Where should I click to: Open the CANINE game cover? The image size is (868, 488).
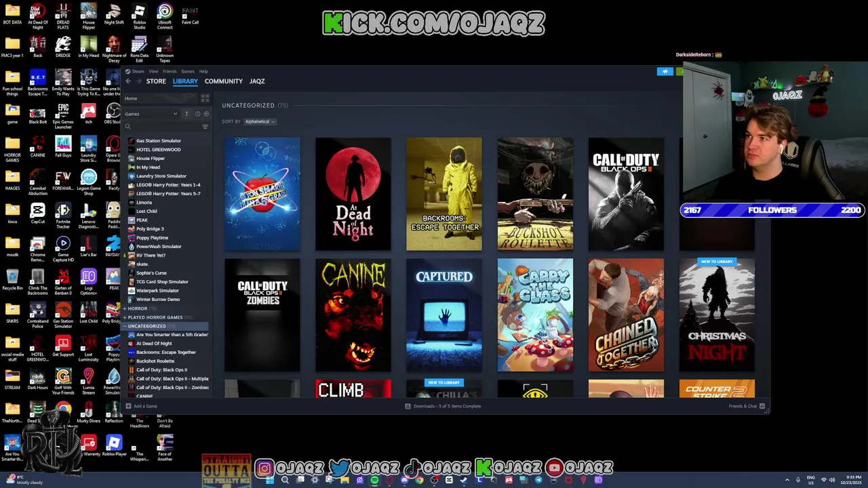tap(353, 315)
